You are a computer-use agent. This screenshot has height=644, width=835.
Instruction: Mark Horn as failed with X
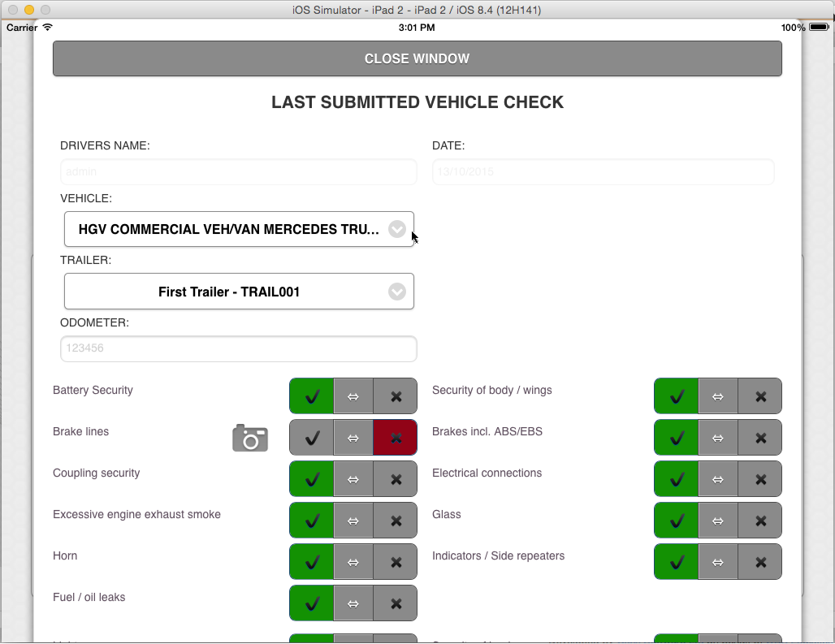tap(395, 562)
